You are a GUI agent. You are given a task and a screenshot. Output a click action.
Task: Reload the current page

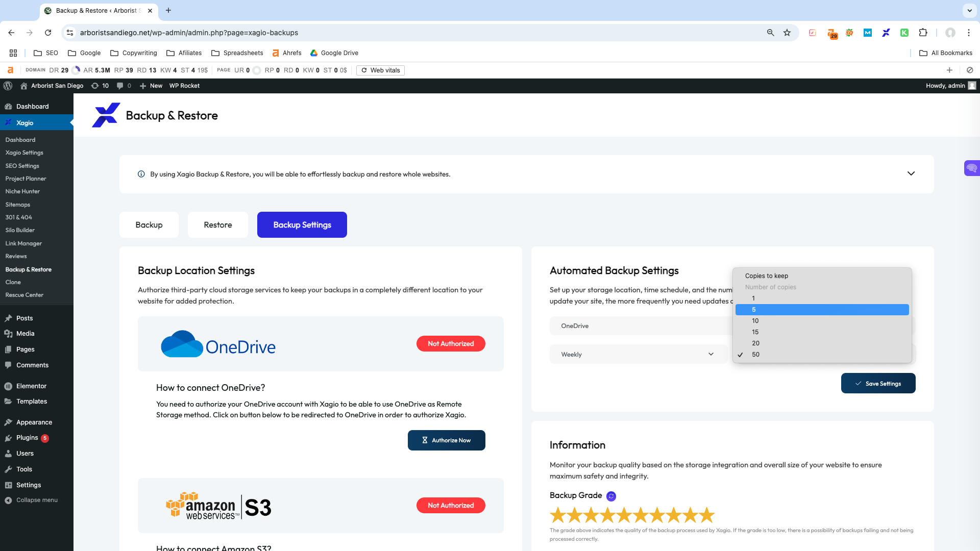click(48, 33)
